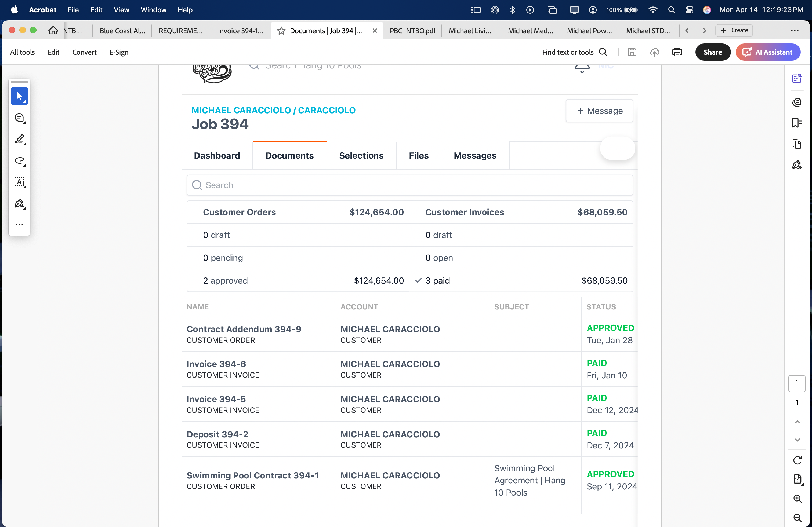812x527 pixels.
Task: Click the Wi-Fi status icon
Action: (653, 10)
